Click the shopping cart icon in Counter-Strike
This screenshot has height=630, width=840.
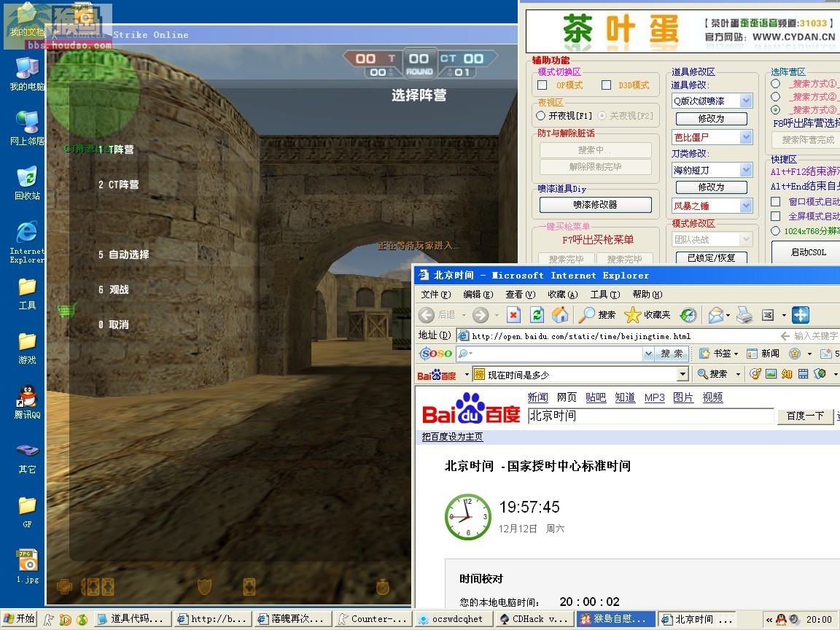tap(67, 310)
